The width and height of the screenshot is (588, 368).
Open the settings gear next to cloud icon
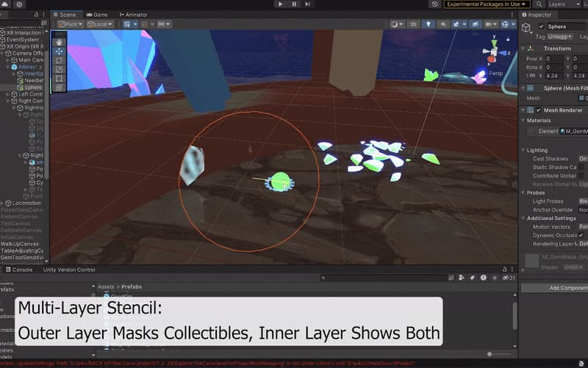(x=19, y=4)
